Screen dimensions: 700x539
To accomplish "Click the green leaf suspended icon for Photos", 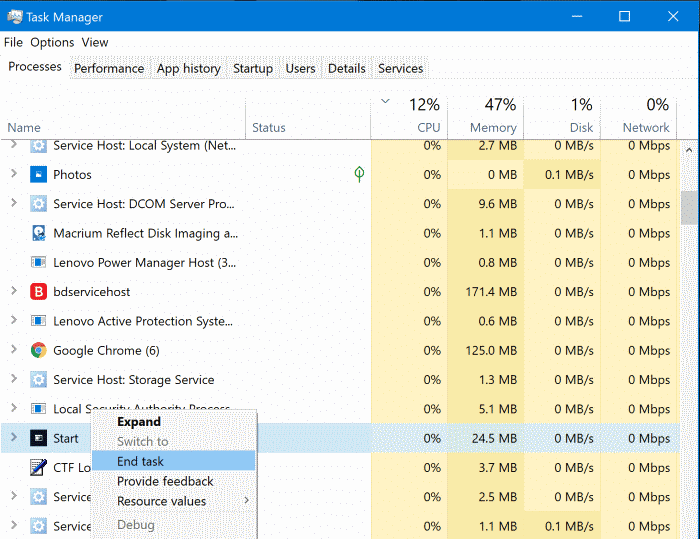I will tap(359, 174).
